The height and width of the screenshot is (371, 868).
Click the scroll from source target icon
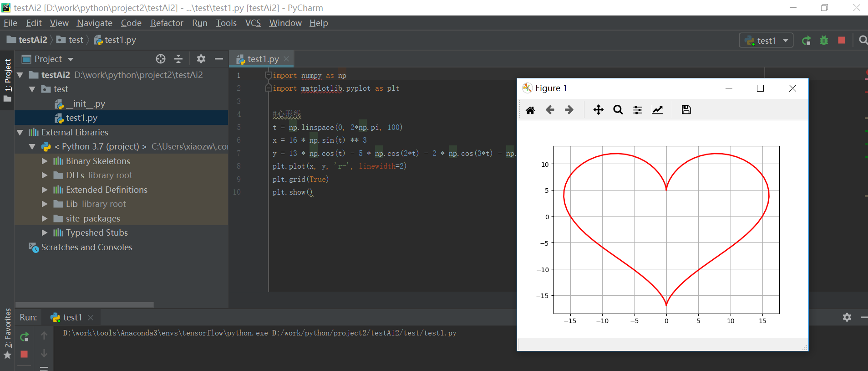pyautogui.click(x=161, y=59)
